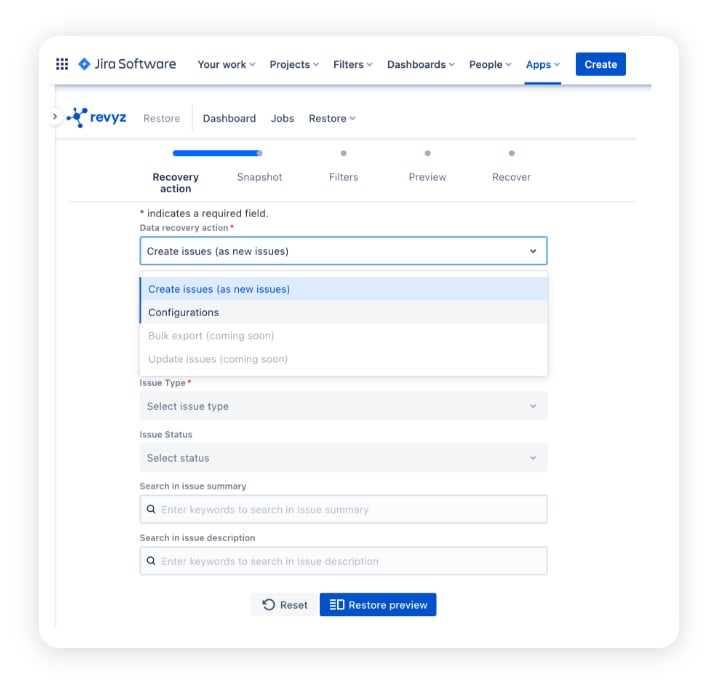The height and width of the screenshot is (690, 718).
Task: Expand the revyz Restore dropdown
Action: (x=332, y=118)
